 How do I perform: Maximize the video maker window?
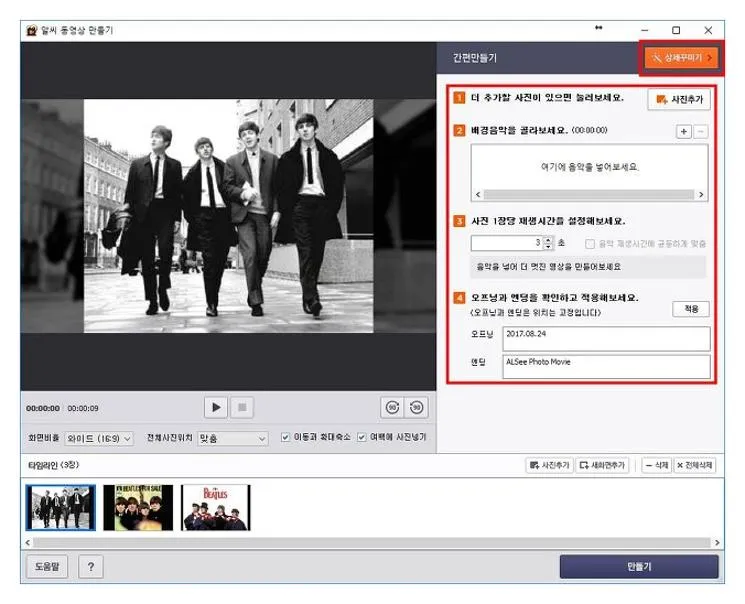click(x=676, y=30)
